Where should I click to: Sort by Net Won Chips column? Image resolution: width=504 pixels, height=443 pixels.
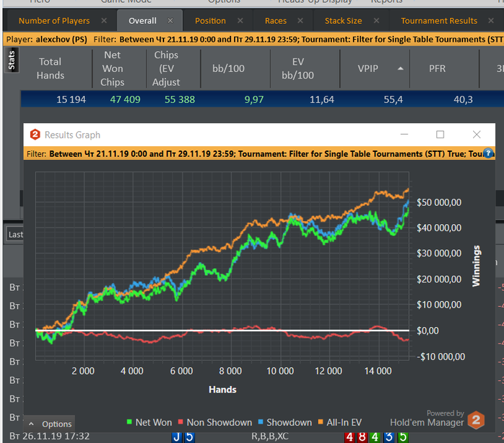(x=112, y=68)
